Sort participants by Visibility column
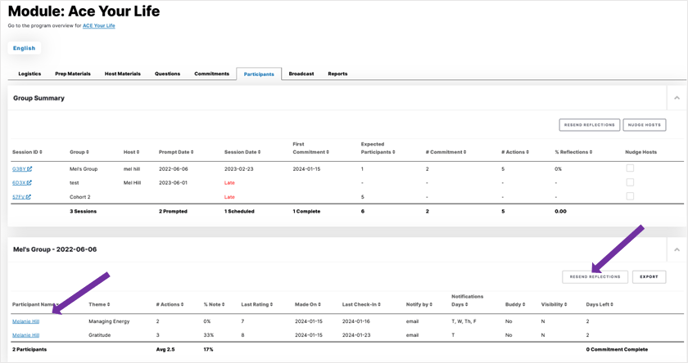 tap(566, 305)
